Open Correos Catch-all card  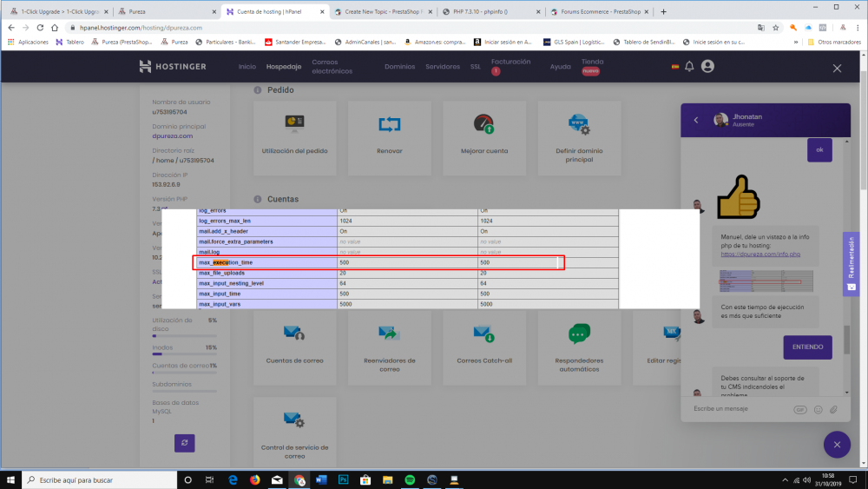tap(484, 347)
